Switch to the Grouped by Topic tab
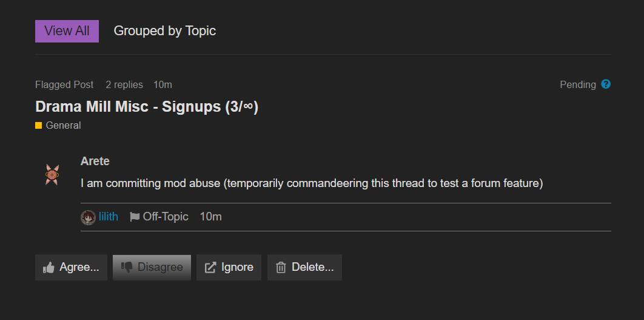This screenshot has width=644, height=320. [165, 31]
